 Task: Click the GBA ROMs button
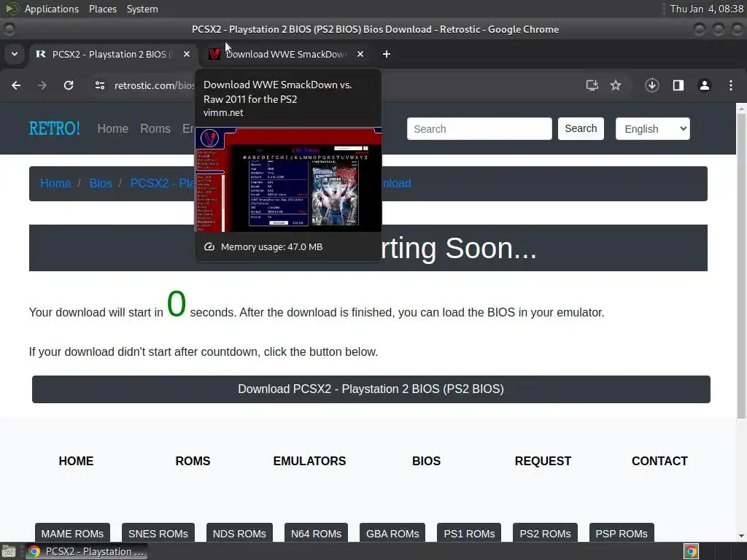pyautogui.click(x=392, y=533)
